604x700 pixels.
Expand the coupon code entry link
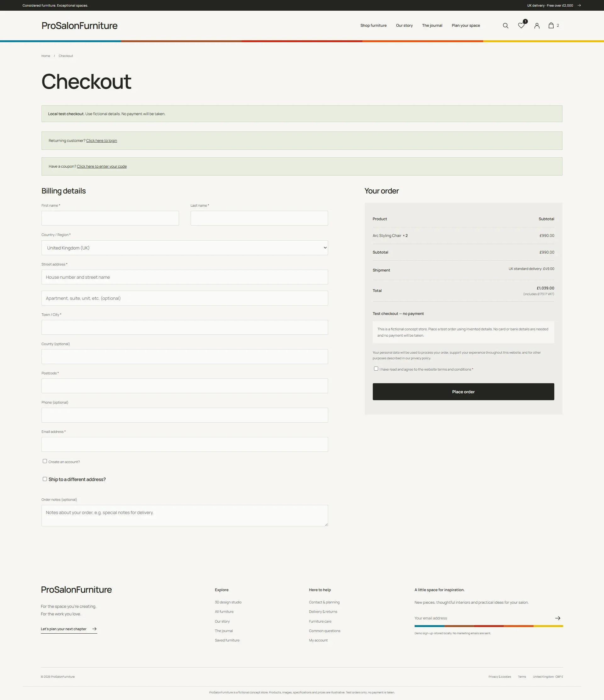point(102,166)
